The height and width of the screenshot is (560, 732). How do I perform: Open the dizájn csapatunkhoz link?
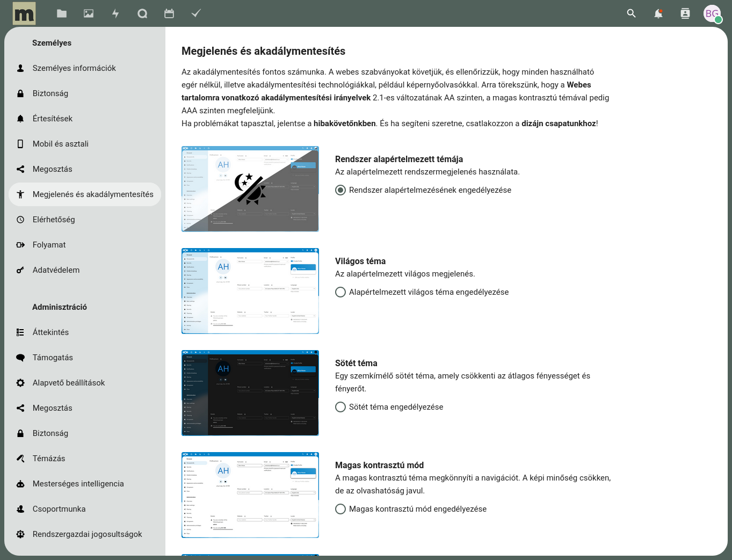pos(559,123)
